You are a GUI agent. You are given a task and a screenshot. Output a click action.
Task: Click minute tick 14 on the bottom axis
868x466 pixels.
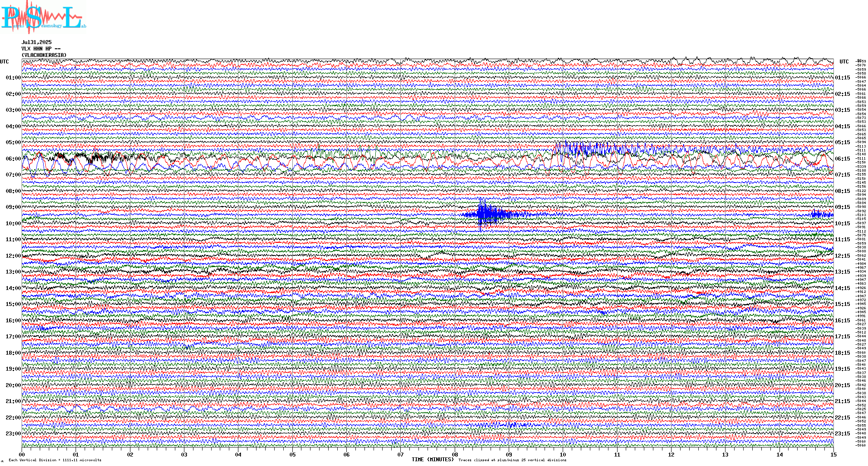[x=779, y=454]
